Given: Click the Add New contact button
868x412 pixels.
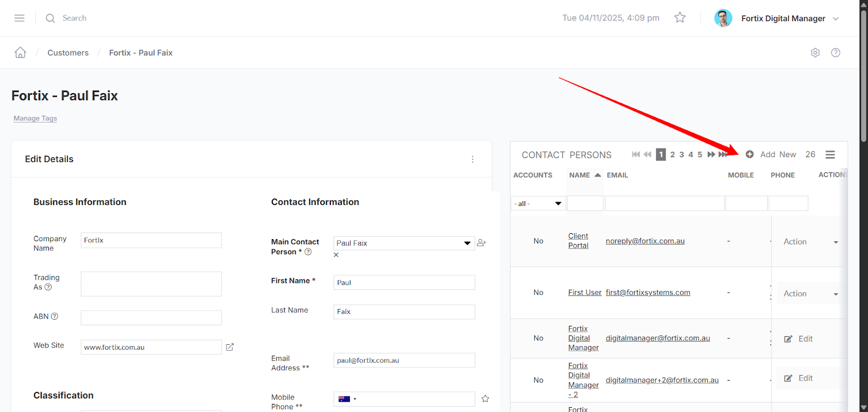Looking at the screenshot, I should point(778,154).
